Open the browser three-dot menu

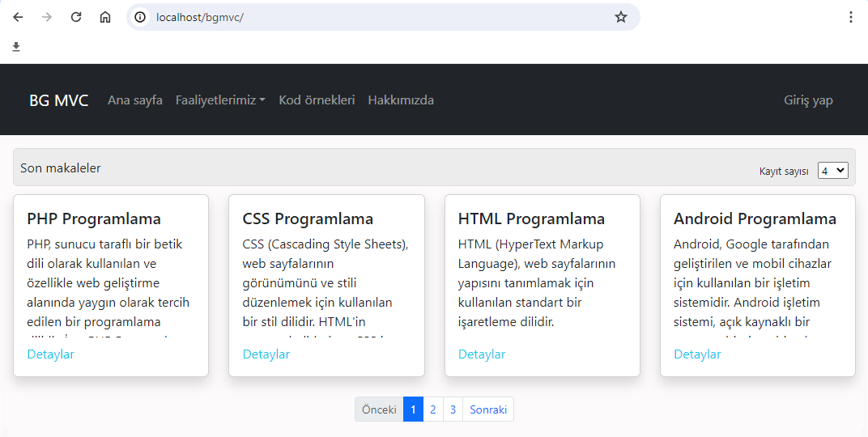850,17
